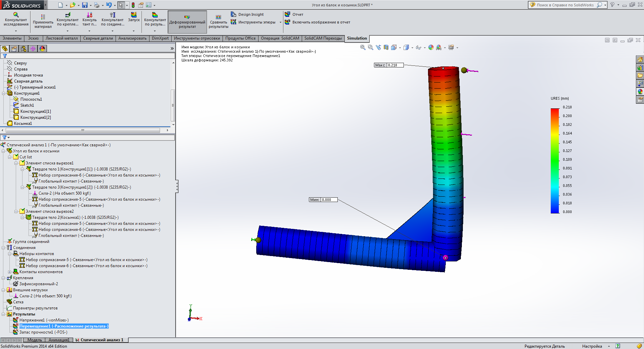Open the Study Advisor (Консультант исследования) icon
The width and height of the screenshot is (644, 349).
point(16,19)
